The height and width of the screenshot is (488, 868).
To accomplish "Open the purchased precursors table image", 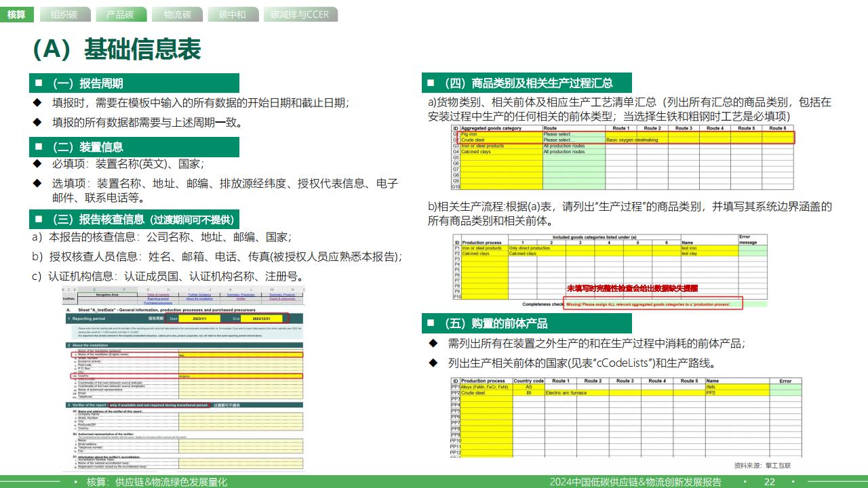I will tap(626, 418).
